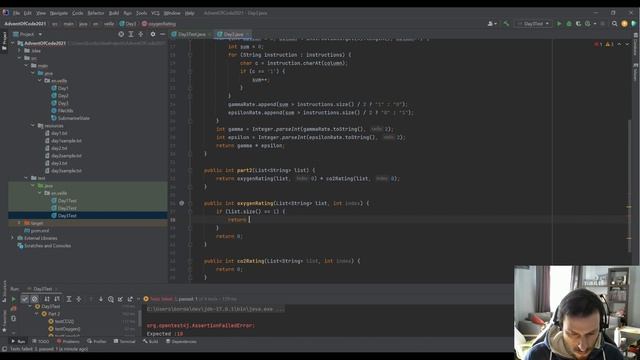The height and width of the screenshot is (360, 640).
Task: Click the gutter marker beside oxygenRating method
Action: pyautogui.click(x=182, y=203)
